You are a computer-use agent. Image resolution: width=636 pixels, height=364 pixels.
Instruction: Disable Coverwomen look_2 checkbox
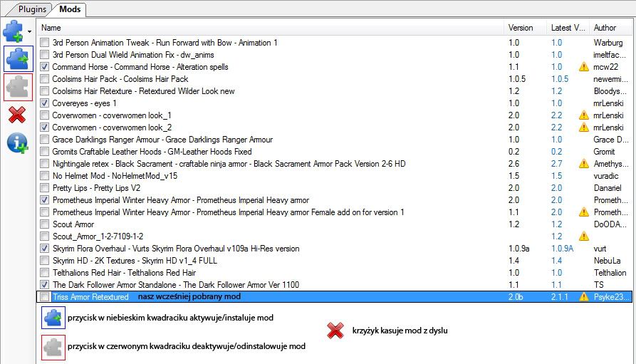(x=45, y=128)
